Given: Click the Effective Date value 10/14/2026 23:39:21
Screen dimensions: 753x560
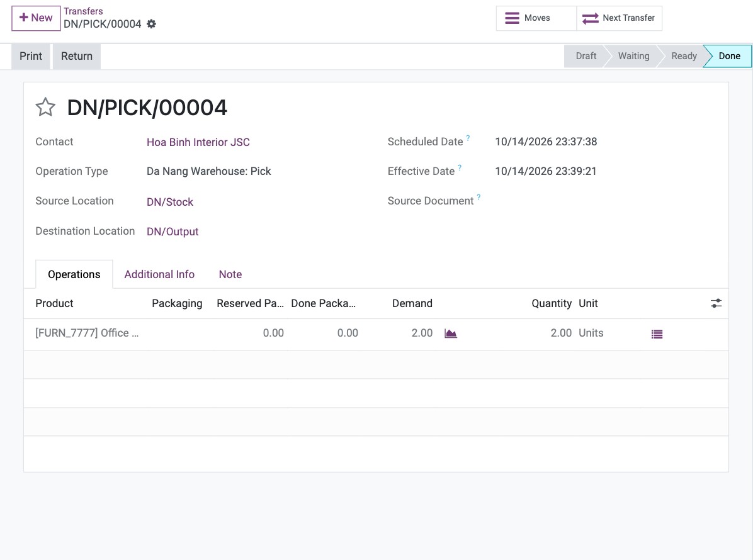Looking at the screenshot, I should (545, 171).
